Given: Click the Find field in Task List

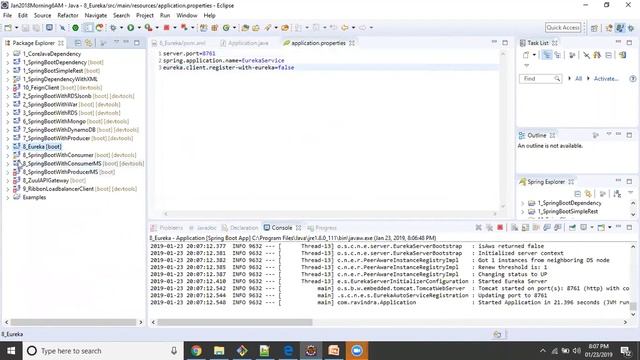Looking at the screenshot, I should coord(540,78).
